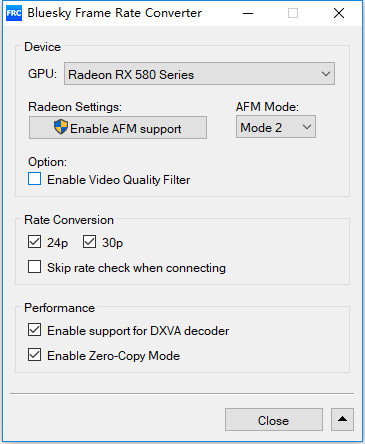This screenshot has width=365, height=444.
Task: Click the FRC app icon in title bar
Action: tap(14, 13)
